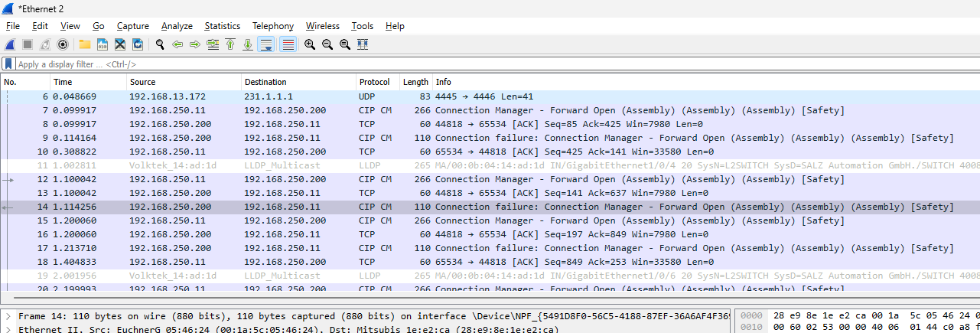Toggle packet colorization rules button
The image size is (980, 333).
(x=288, y=45)
